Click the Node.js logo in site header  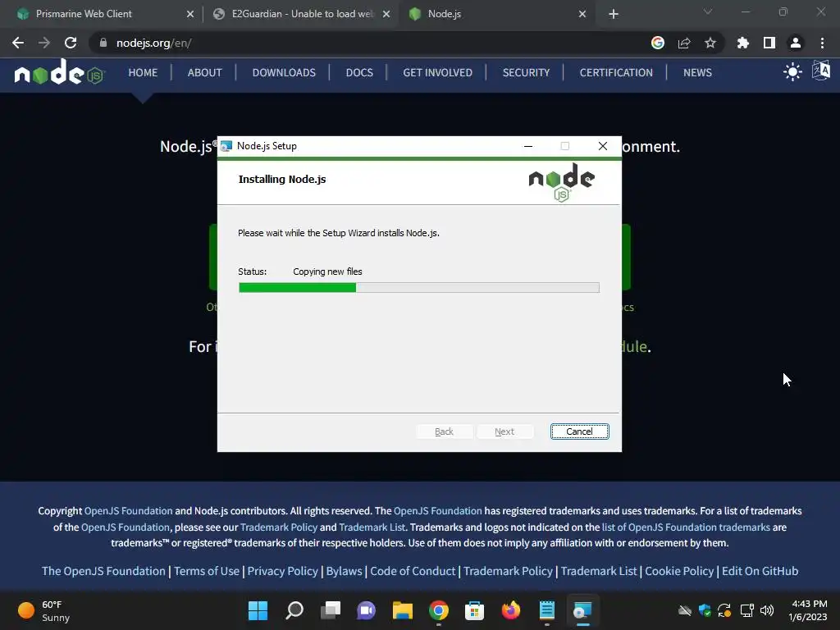(x=59, y=72)
